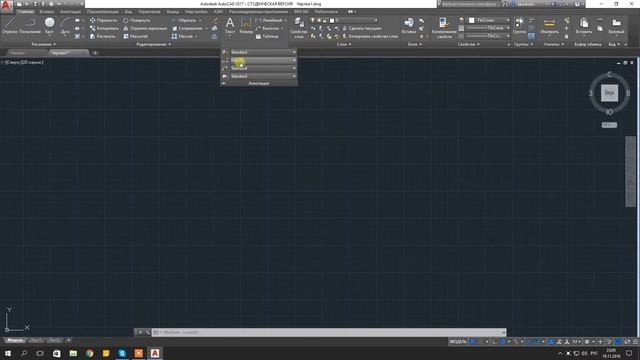Open the object color ПоСлою dropdown
The height and width of the screenshot is (360, 640).
[489, 20]
